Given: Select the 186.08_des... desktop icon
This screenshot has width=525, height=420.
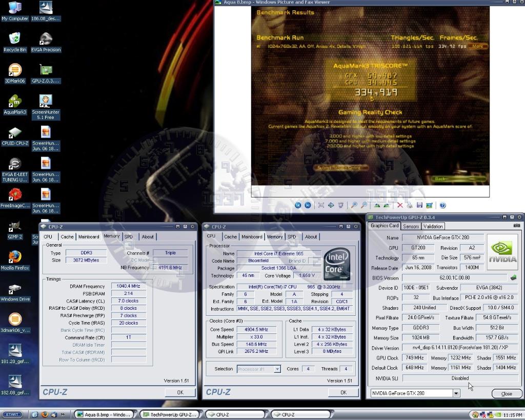Looking at the screenshot, I should pyautogui.click(x=46, y=11).
